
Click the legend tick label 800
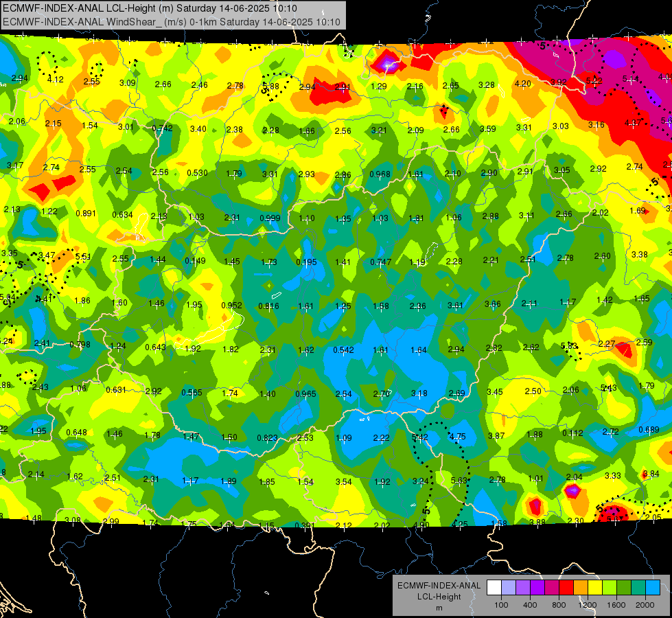pos(559,605)
